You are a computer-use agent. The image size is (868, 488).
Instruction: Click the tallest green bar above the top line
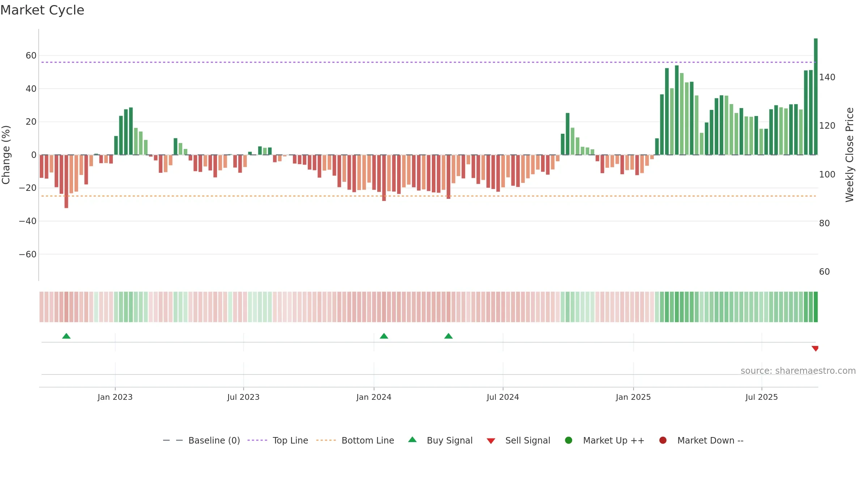(816, 97)
